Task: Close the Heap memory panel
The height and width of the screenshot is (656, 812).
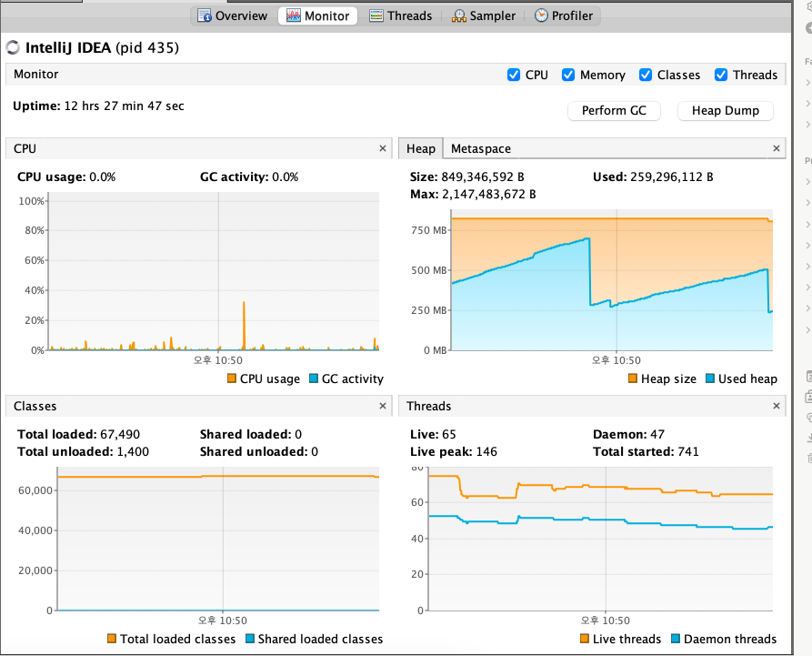Action: 777,148
